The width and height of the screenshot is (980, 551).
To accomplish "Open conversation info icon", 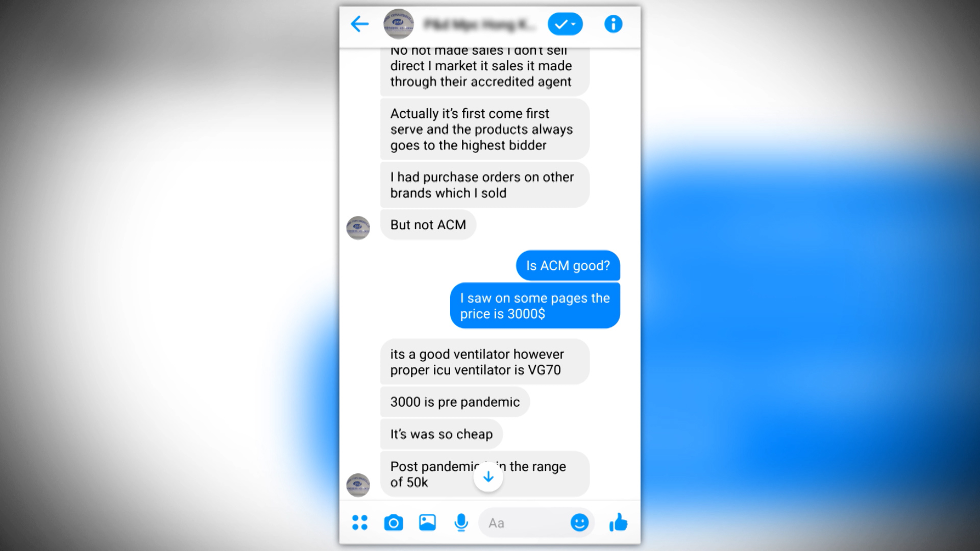I will click(613, 24).
